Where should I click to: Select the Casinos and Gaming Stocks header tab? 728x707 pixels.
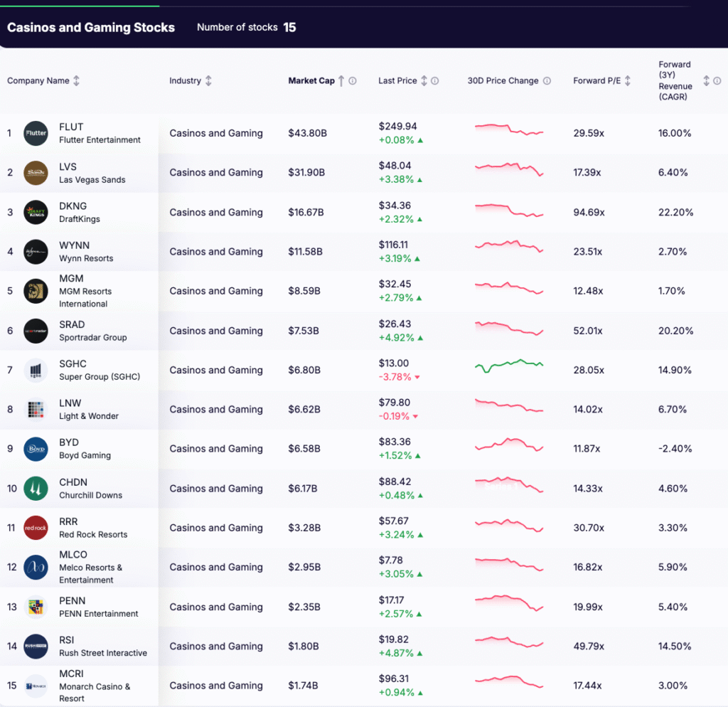pos(90,27)
